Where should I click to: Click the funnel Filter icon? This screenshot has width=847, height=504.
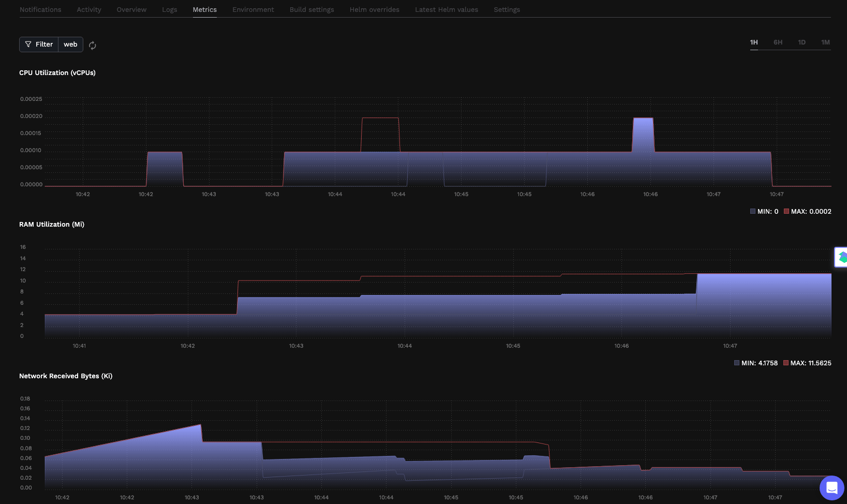[x=29, y=44]
